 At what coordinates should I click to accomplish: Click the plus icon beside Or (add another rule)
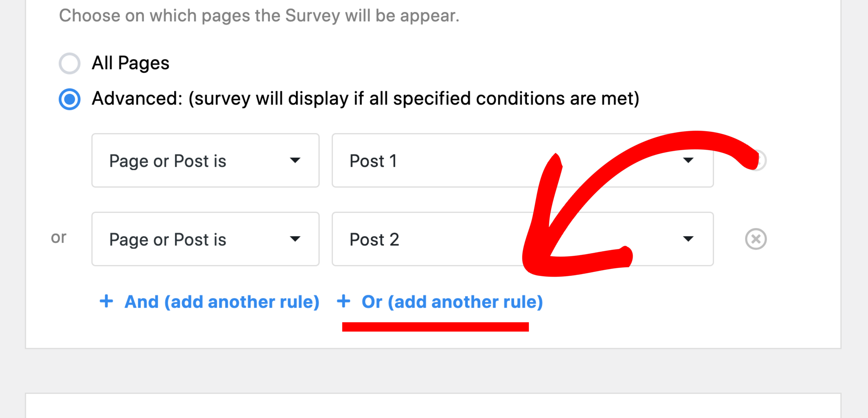click(343, 301)
